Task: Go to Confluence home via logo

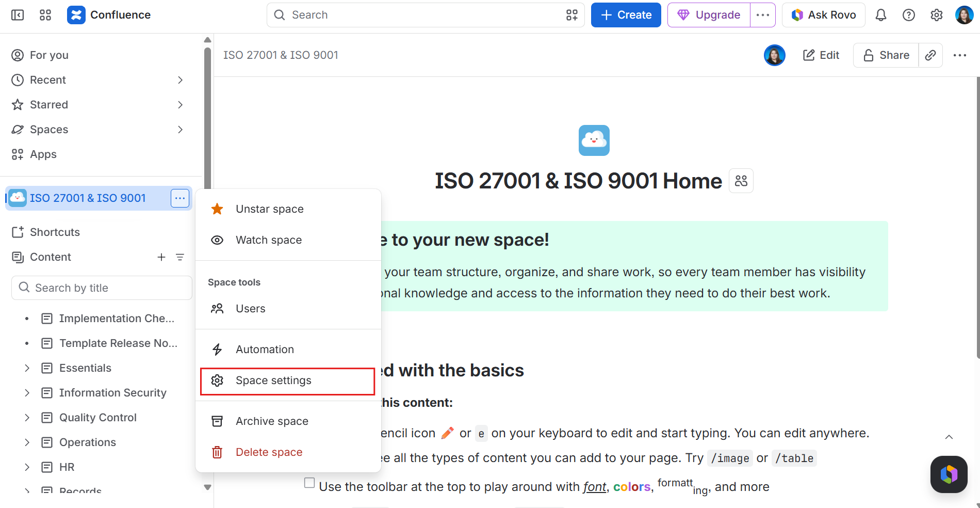Action: pos(109,15)
